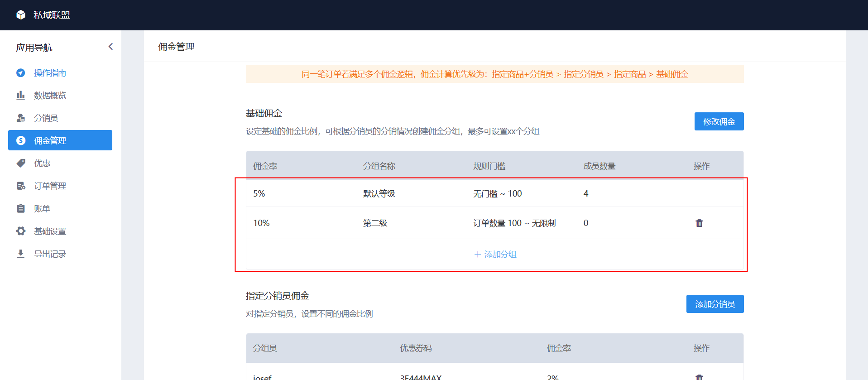868x380 pixels.
Task: Open 优惠 menu item
Action: click(x=42, y=163)
